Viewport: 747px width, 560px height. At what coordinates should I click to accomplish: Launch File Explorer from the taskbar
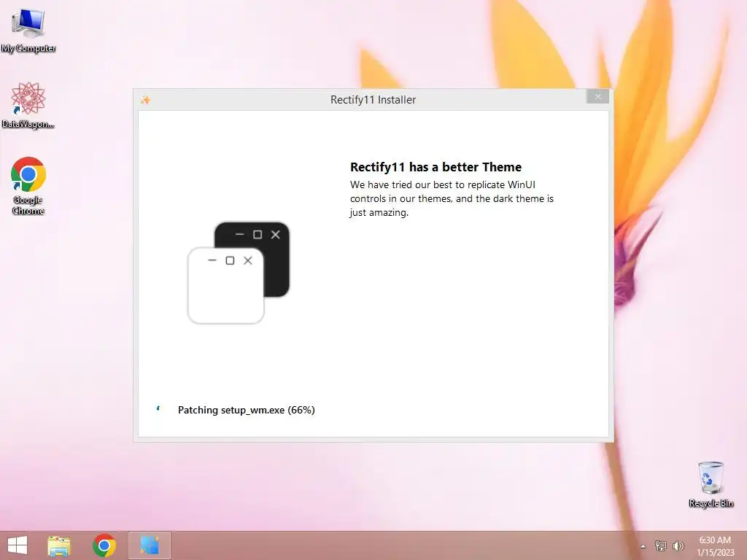click(59, 545)
